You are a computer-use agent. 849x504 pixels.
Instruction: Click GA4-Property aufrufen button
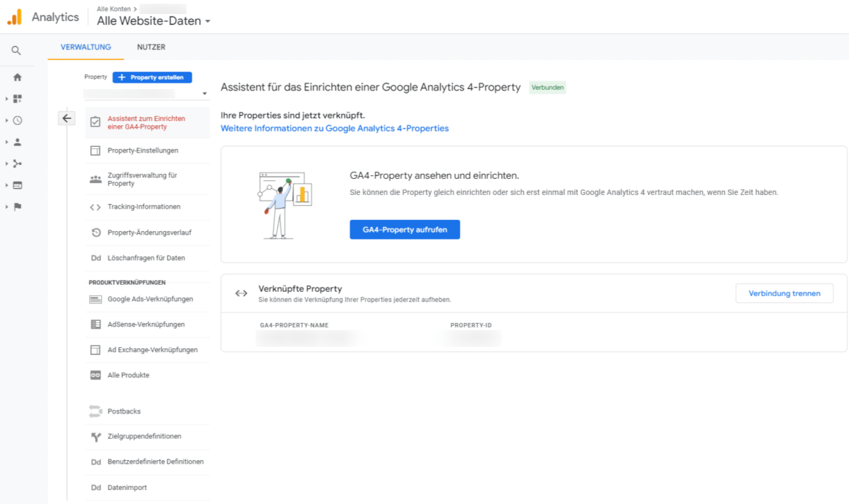(x=405, y=230)
